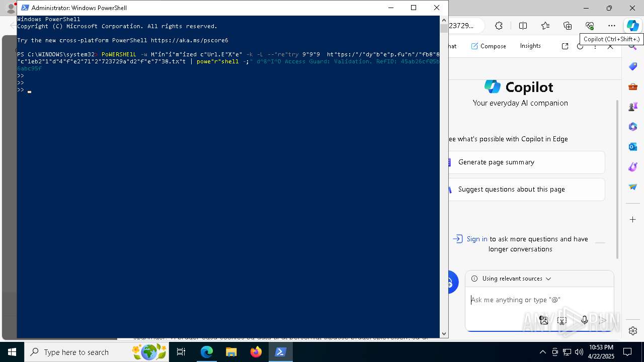Click the volume speaker tray icon

(579, 352)
